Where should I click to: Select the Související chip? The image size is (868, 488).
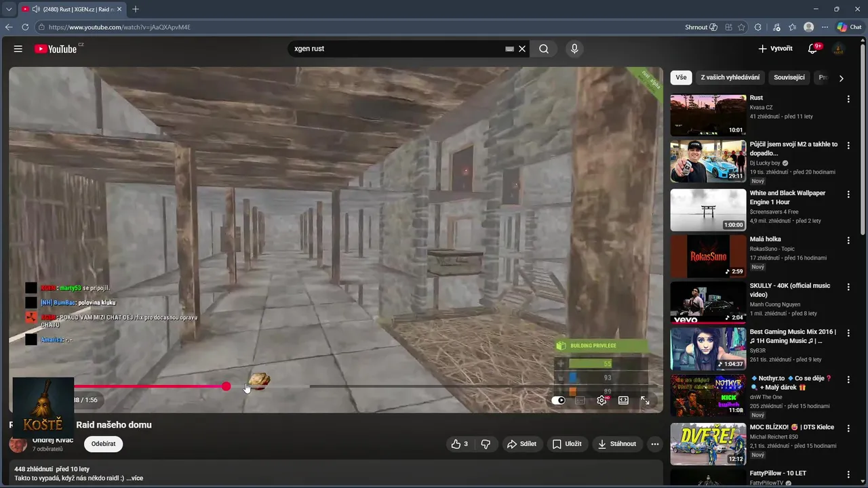789,77
